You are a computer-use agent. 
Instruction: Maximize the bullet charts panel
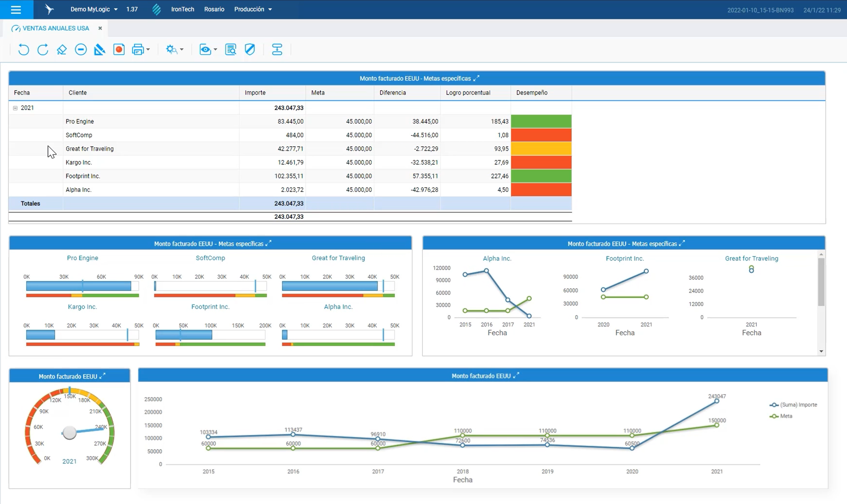268,243
